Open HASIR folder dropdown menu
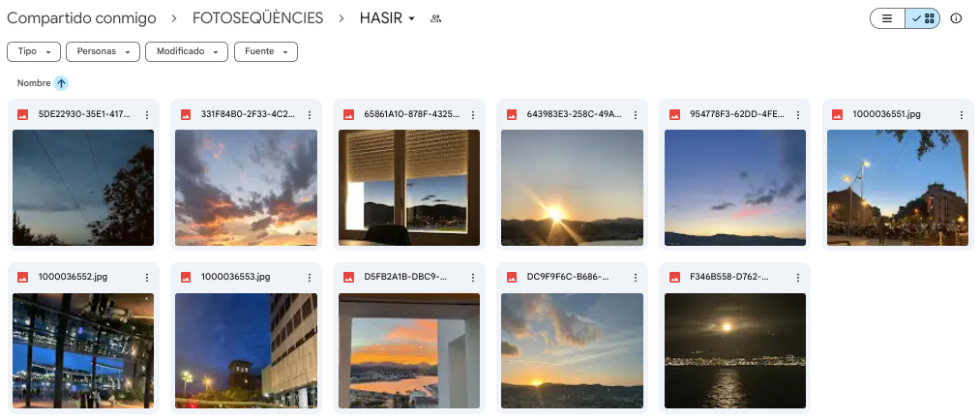This screenshot has width=980, height=420. click(x=388, y=18)
